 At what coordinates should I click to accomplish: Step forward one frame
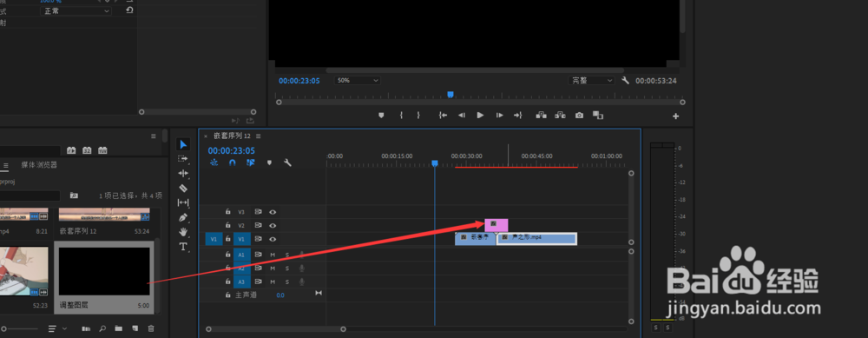coord(499,116)
